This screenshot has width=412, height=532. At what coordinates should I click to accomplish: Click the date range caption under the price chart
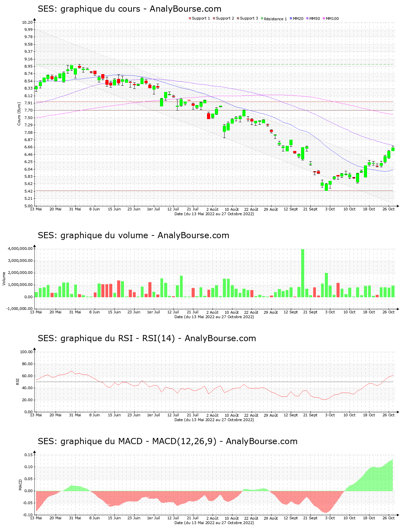coord(214,214)
